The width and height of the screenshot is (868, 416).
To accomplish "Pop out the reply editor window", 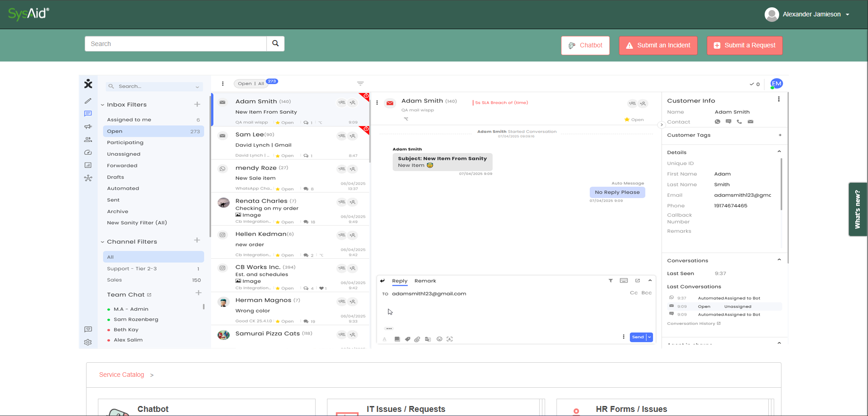I will coord(638,281).
